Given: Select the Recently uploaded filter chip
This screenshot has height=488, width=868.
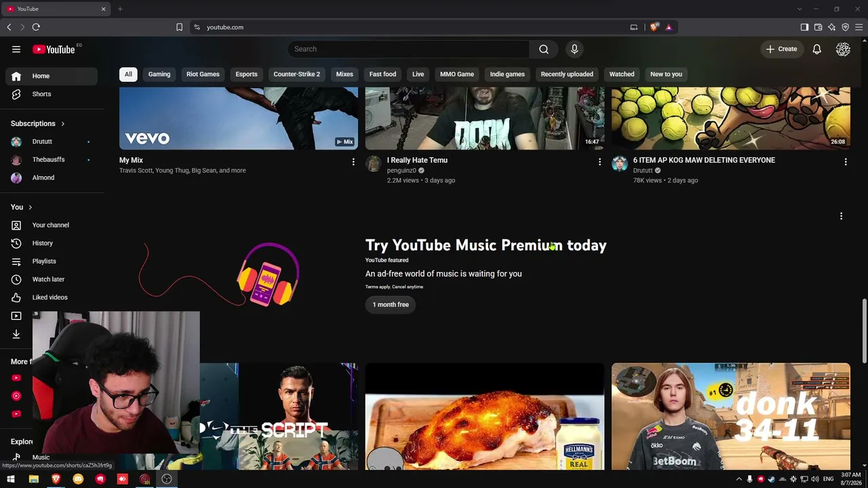Looking at the screenshot, I should [567, 74].
